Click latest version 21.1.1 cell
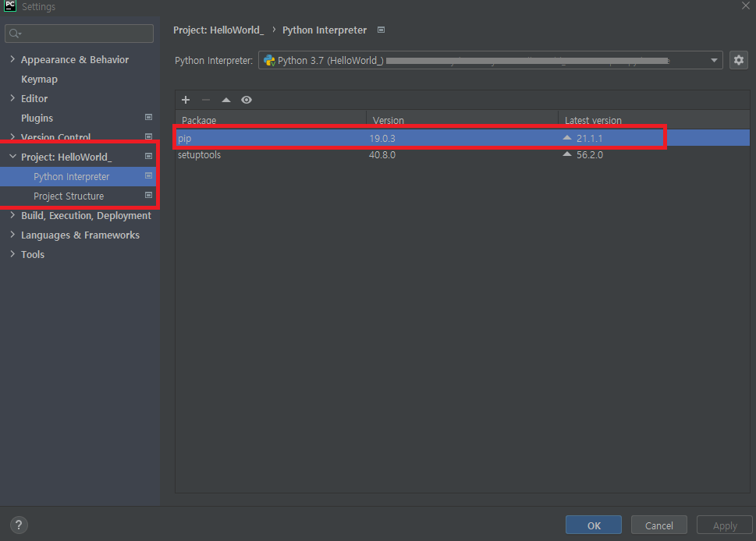Screen dimensions: 756x541 [589, 138]
